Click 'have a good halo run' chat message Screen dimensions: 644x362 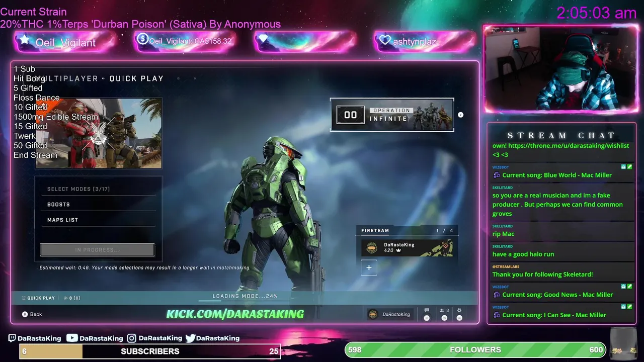point(523,254)
